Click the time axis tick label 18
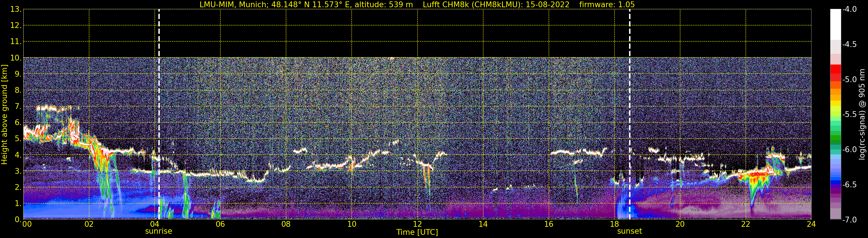Screen dimensions: 868x238 [x=615, y=224]
